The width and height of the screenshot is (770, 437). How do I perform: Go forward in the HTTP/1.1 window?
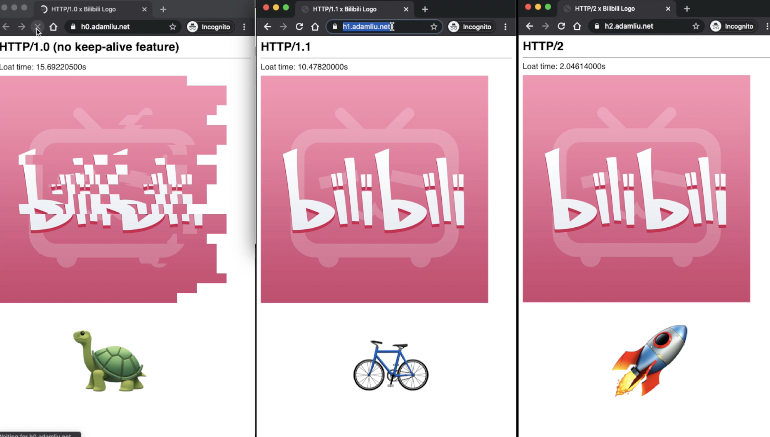(x=283, y=27)
